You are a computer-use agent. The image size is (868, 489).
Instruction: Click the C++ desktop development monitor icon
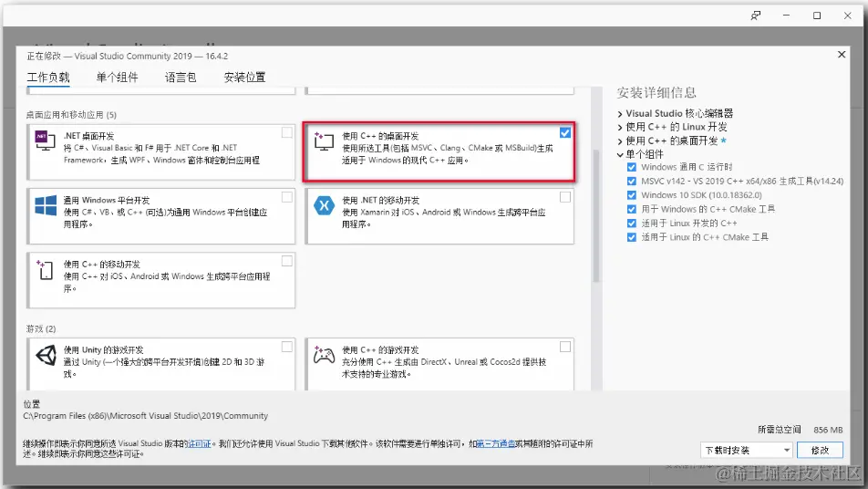tap(324, 140)
